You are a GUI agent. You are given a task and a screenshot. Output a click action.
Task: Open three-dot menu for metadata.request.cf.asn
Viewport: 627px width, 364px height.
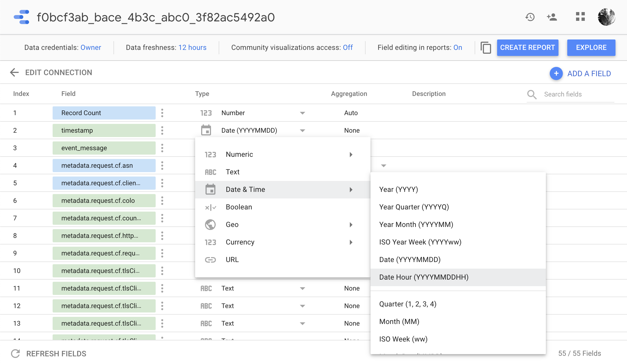tap(162, 166)
